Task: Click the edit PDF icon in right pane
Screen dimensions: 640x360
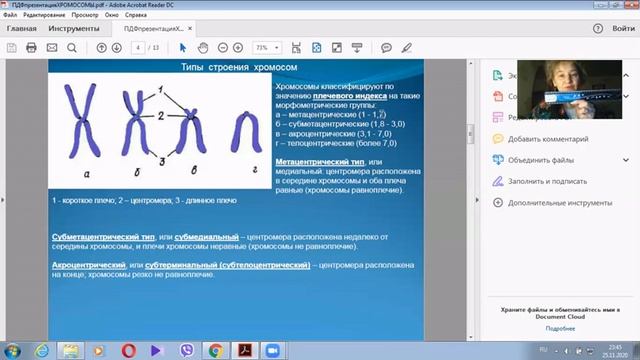Action: pyautogui.click(x=498, y=118)
